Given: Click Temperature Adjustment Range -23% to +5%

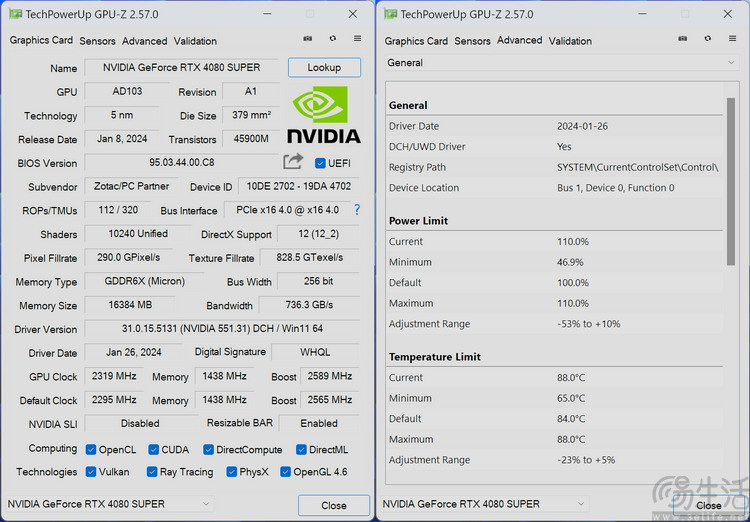Looking at the screenshot, I should point(586,460).
